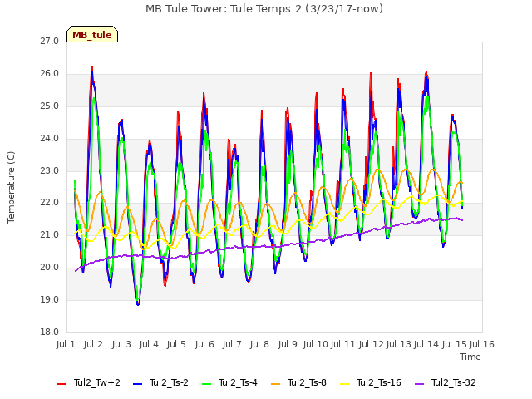Click the Jul 5 x-axis label
532x399 pixels.
[176, 344]
